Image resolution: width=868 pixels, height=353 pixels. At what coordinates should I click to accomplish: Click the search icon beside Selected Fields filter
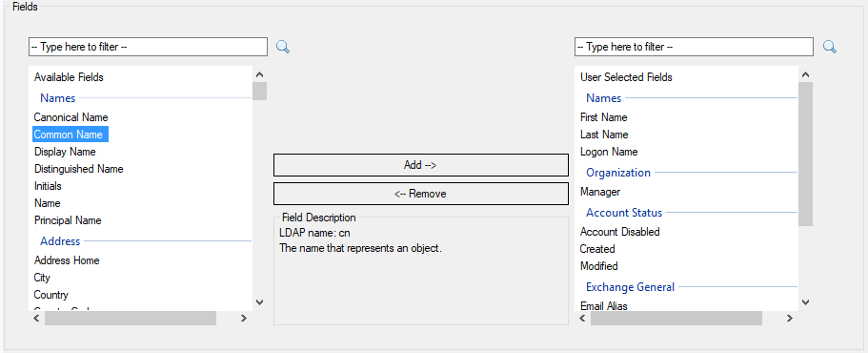coord(829,47)
